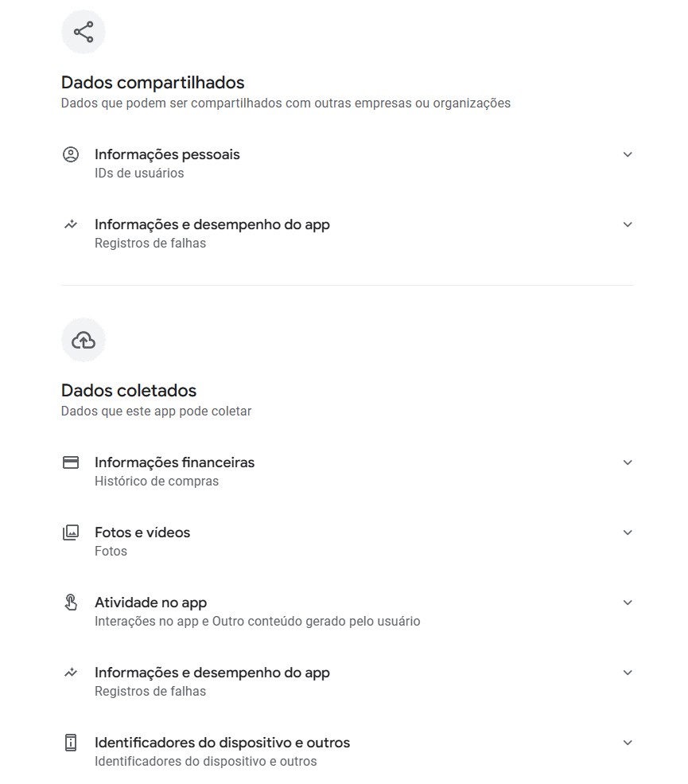Click the performance icon in Dados coletados section
The height and width of the screenshot is (784, 688).
(x=71, y=673)
